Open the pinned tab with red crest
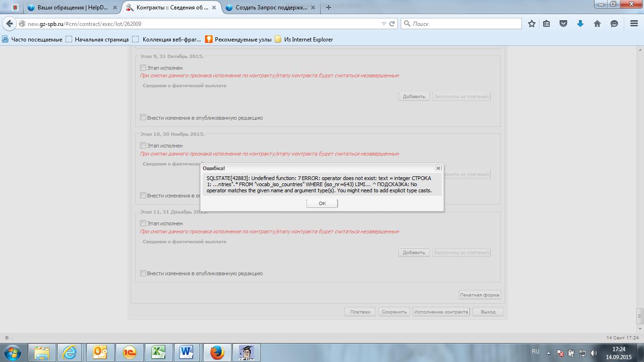The image size is (644, 362). (x=14, y=8)
